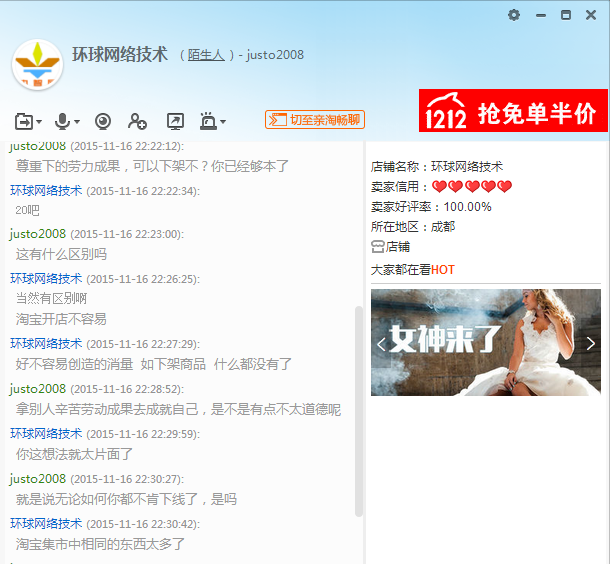Minimize the chat window
The width and height of the screenshot is (610, 564).
pyautogui.click(x=541, y=16)
